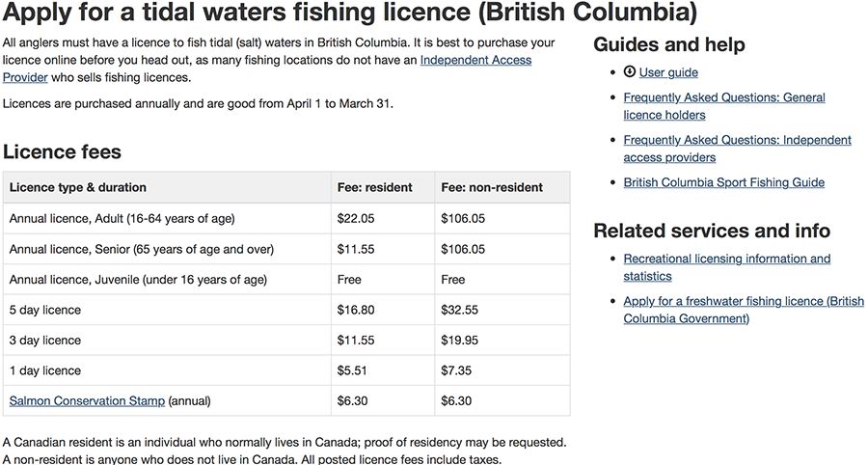
Task: Click the Annual licence, Senior row label
Action: click(141, 249)
